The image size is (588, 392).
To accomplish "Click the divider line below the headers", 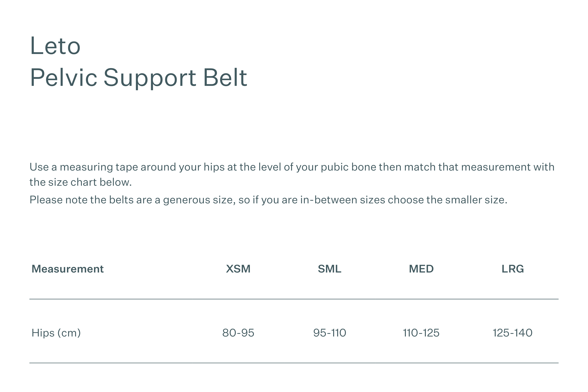I will [294, 299].
